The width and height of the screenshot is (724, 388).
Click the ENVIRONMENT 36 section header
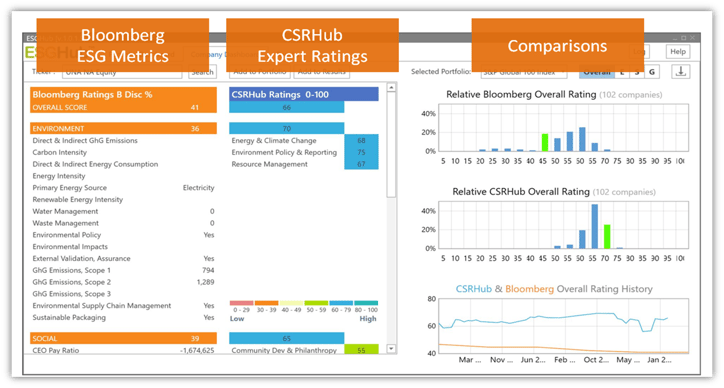(123, 128)
